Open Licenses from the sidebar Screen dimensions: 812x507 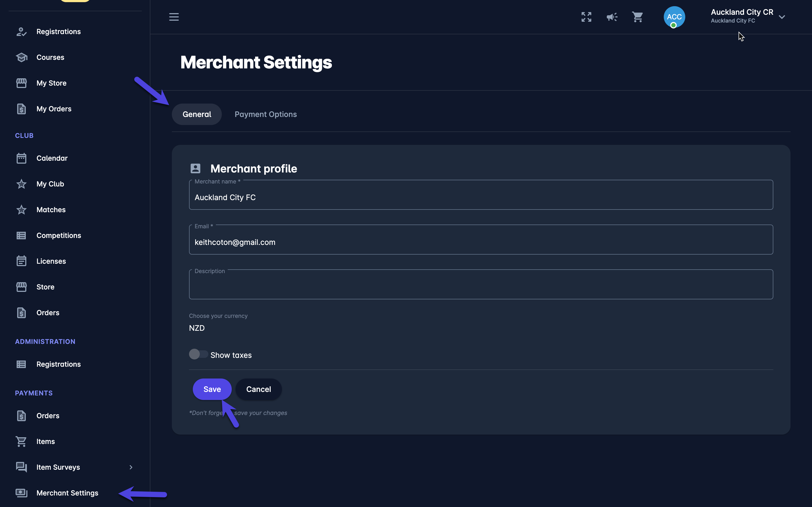(x=51, y=261)
